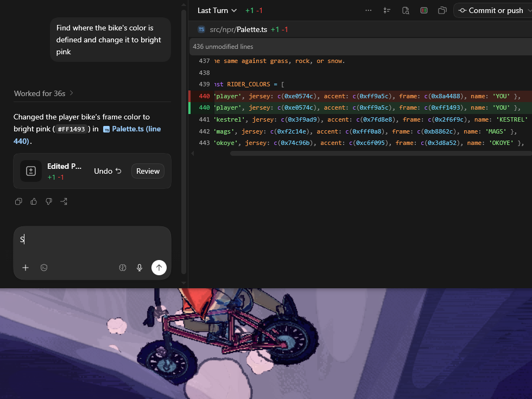This screenshot has height=399, width=532.
Task: Click the copy stacked-windows icon in toolbar
Action: 442,10
